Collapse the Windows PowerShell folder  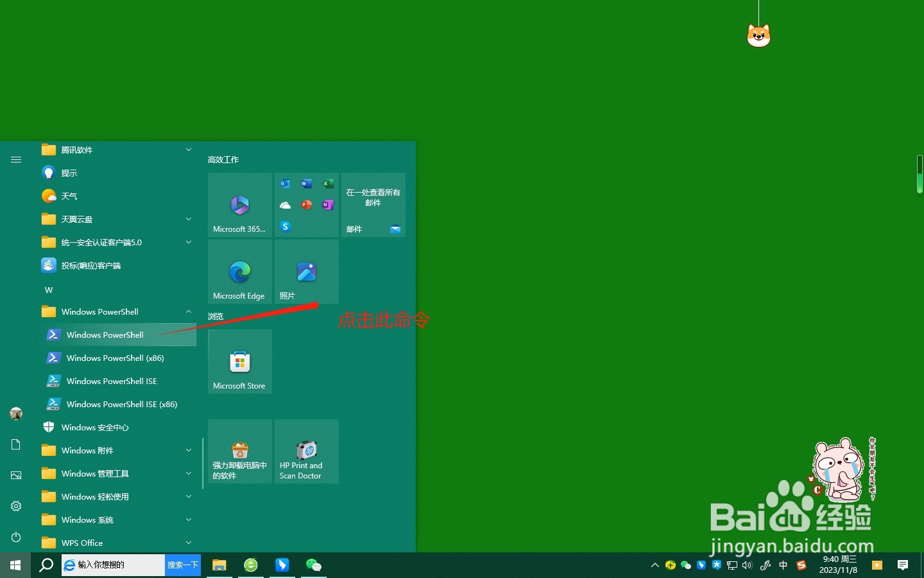pos(119,311)
